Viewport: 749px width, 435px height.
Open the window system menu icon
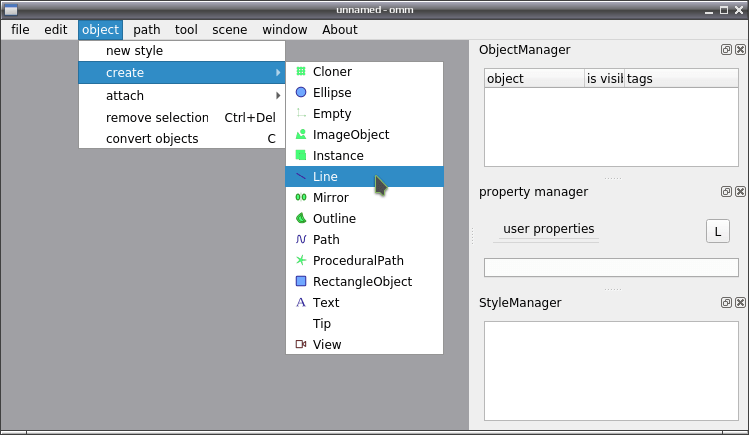11,10
